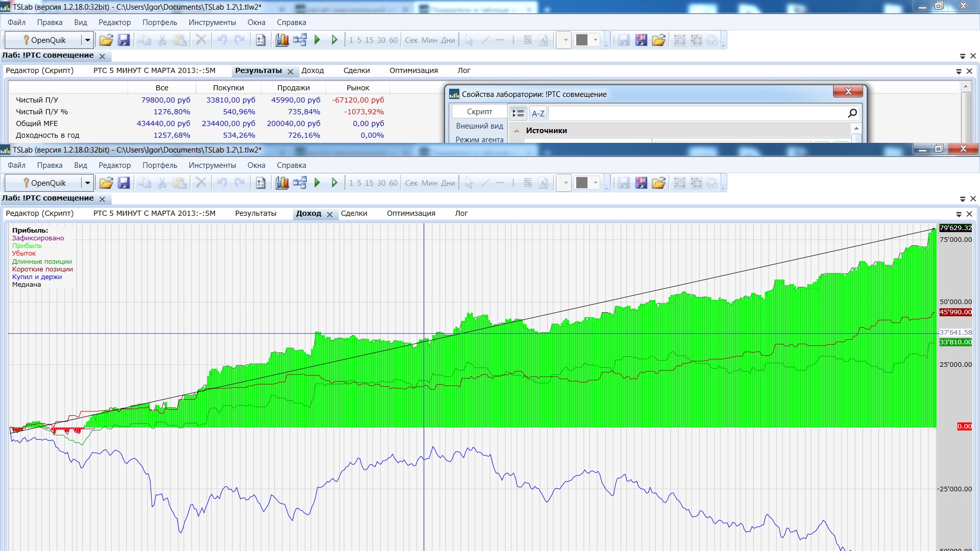Toggle categorized view in properties dialog
The image size is (980, 551).
pyautogui.click(x=518, y=113)
